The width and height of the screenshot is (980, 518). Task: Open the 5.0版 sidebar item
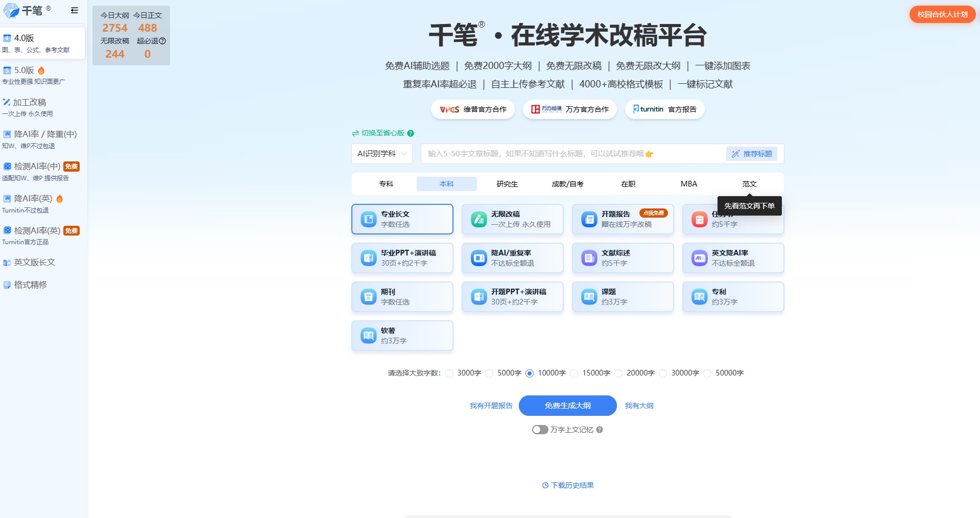point(43,75)
